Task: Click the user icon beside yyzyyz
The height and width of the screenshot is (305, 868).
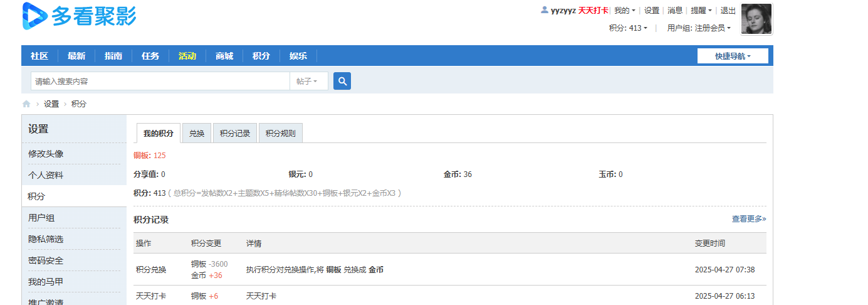Action: coord(544,10)
